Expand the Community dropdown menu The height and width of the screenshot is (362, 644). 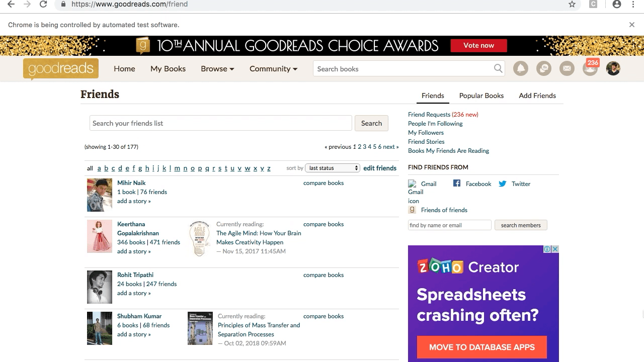273,69
